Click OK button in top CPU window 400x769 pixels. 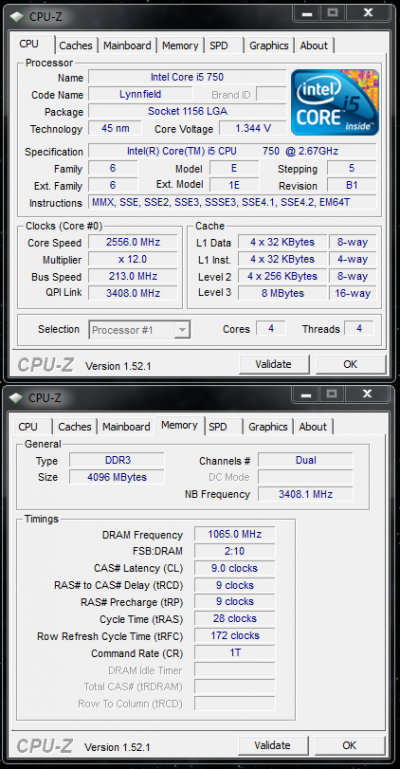(350, 364)
